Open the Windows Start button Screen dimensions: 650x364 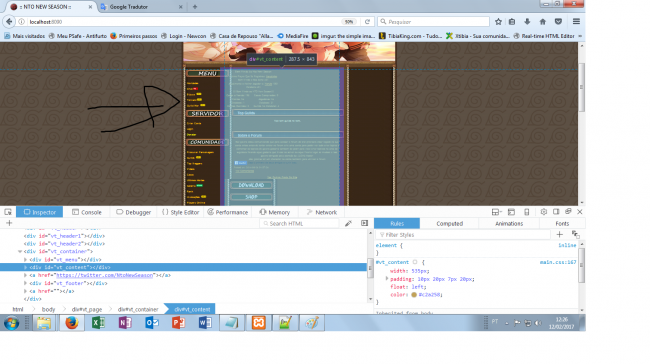click(12, 323)
